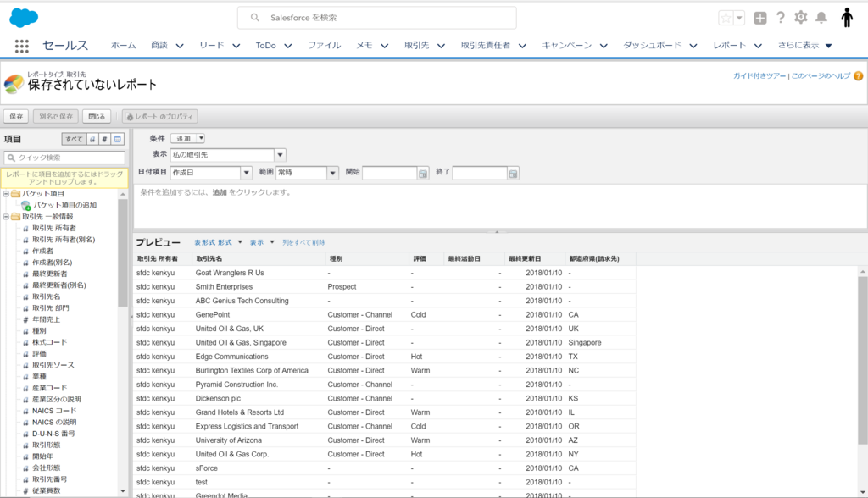Image resolution: width=868 pixels, height=498 pixels.
Task: Click the Salesforce cloud logo
Action: point(24,18)
